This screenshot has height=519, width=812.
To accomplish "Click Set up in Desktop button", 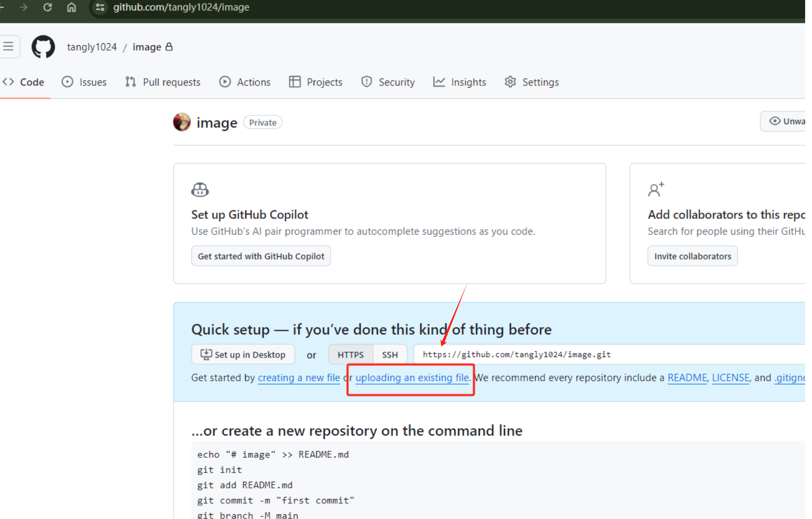I will click(243, 355).
